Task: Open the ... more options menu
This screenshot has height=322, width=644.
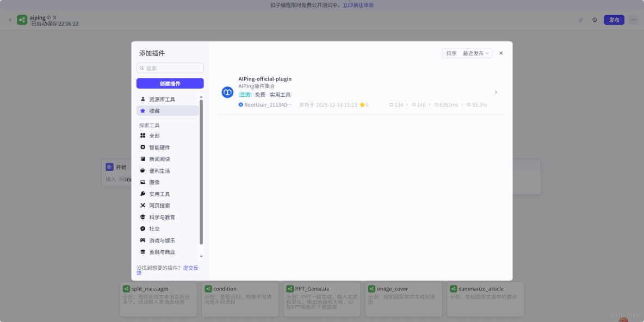Action: click(633, 19)
